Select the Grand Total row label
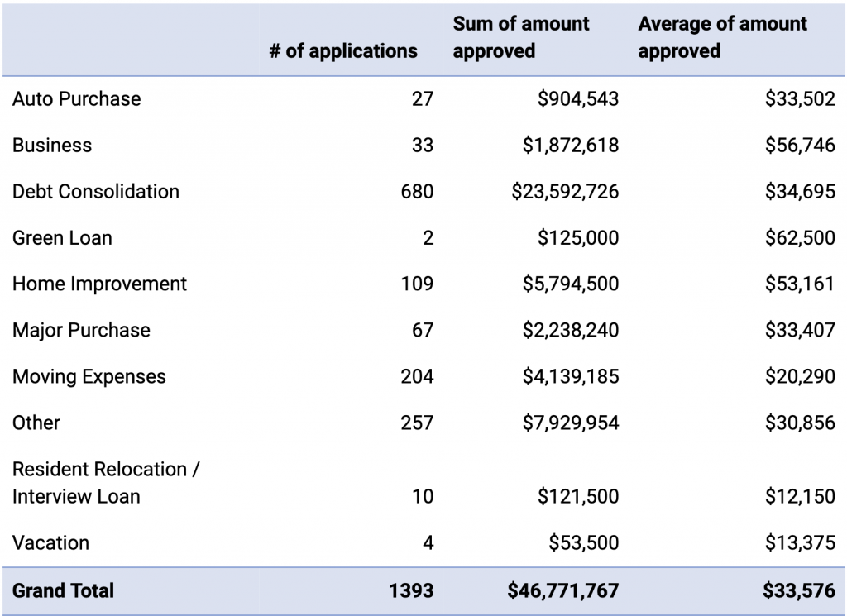The image size is (847, 616). (64, 591)
